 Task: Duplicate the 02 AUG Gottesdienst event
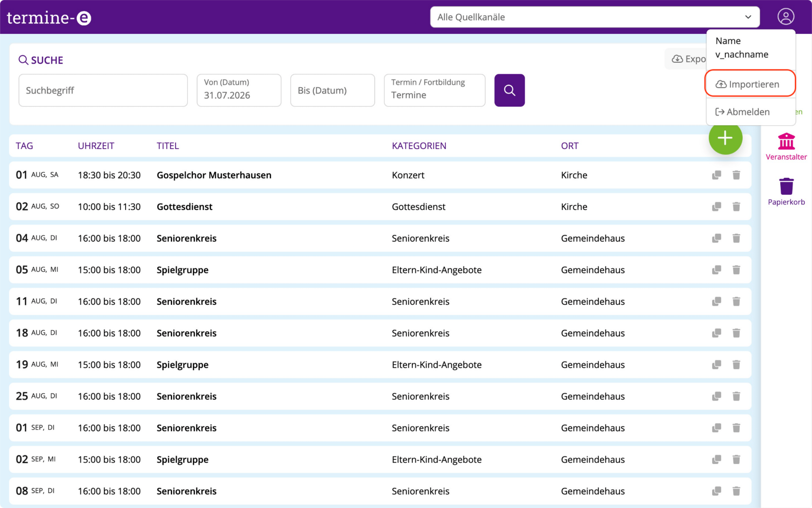point(716,207)
